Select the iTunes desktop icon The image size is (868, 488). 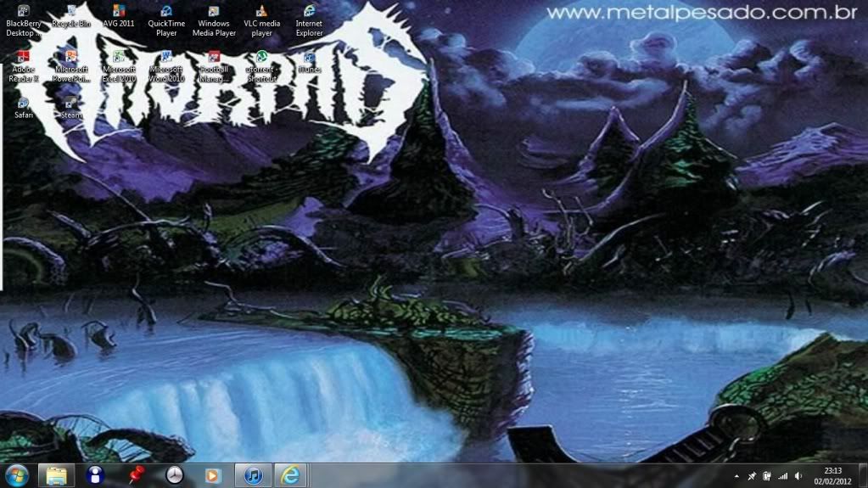coord(309,62)
